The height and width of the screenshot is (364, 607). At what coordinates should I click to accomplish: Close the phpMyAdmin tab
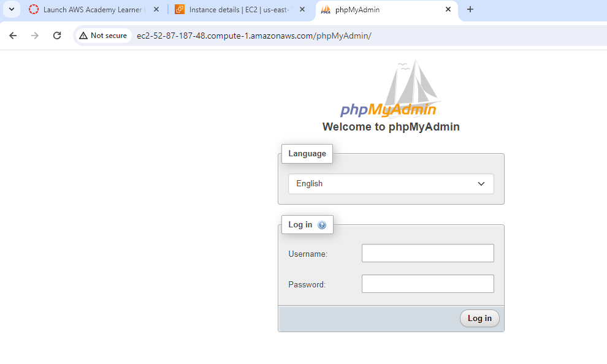pyautogui.click(x=448, y=10)
